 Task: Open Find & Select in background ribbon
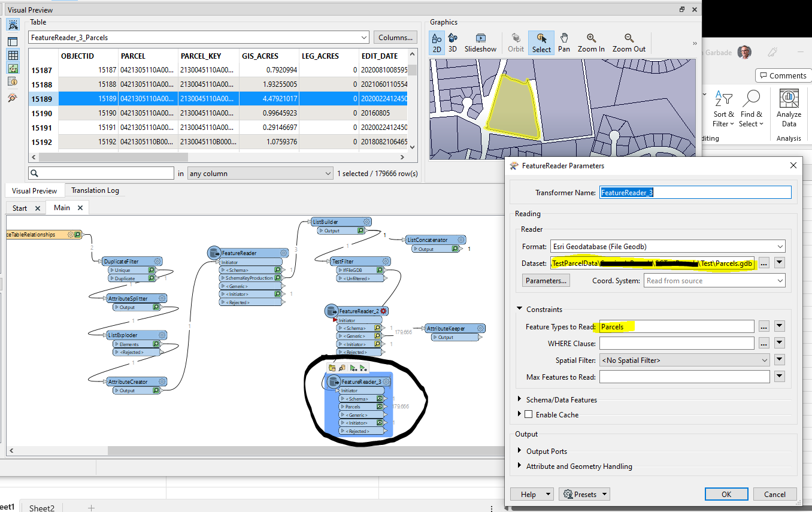pos(751,108)
